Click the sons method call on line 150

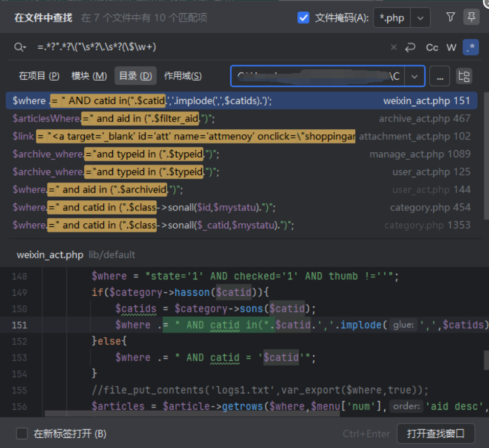click(x=251, y=309)
